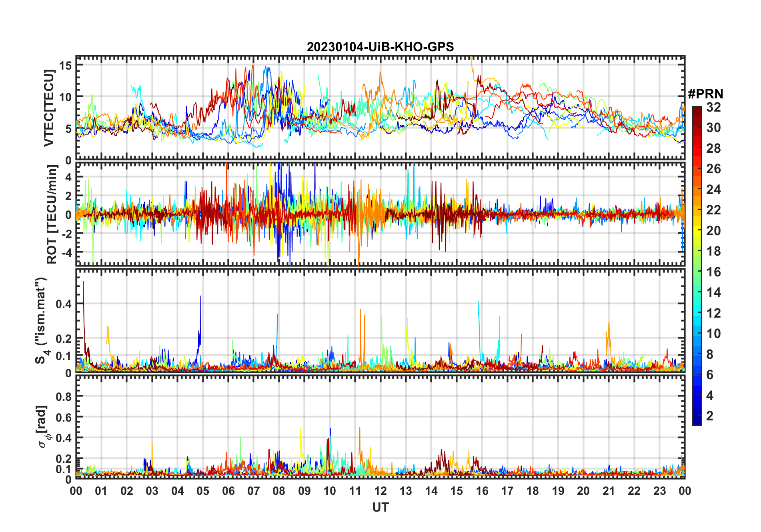Click x-axis tick label 02
This screenshot has height=532, width=761.
[x=127, y=491]
